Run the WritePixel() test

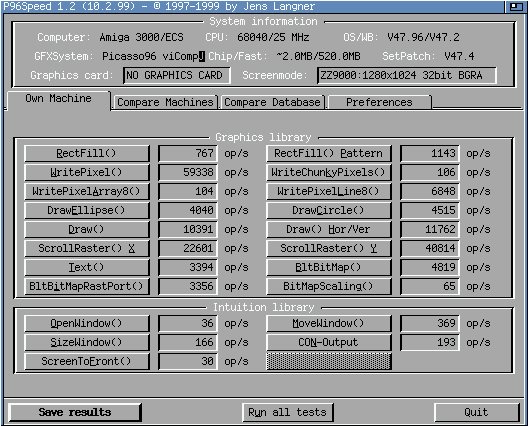click(87, 172)
